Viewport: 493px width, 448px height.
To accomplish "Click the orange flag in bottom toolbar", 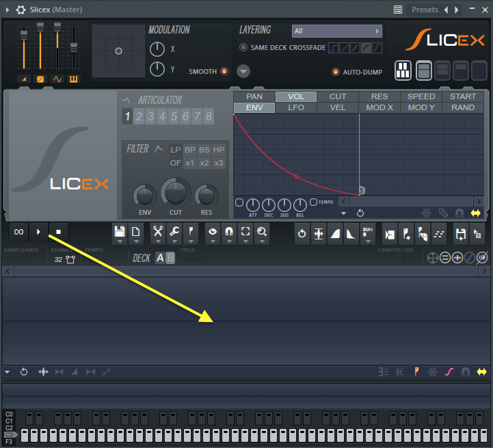I will pyautogui.click(x=416, y=372).
